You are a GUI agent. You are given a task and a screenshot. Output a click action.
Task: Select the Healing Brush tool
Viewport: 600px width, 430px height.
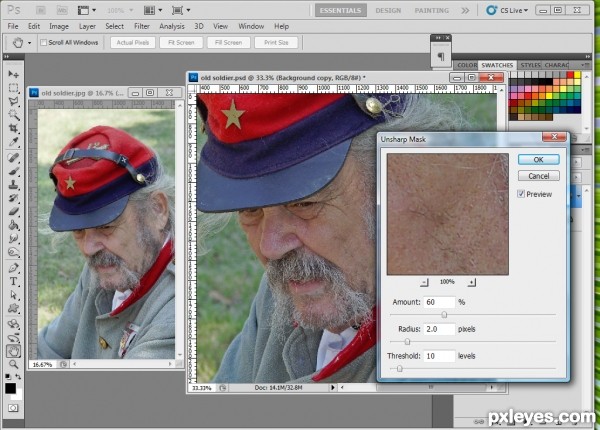click(13, 157)
